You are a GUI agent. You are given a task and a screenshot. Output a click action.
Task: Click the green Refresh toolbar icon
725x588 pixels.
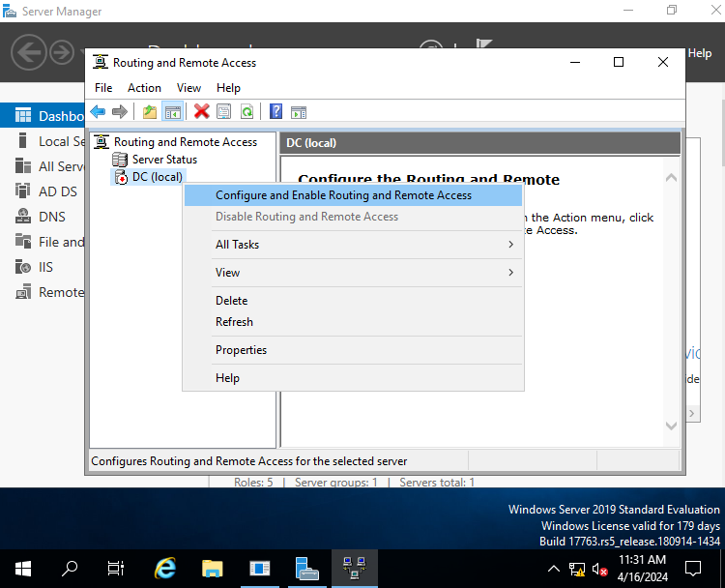tap(247, 111)
